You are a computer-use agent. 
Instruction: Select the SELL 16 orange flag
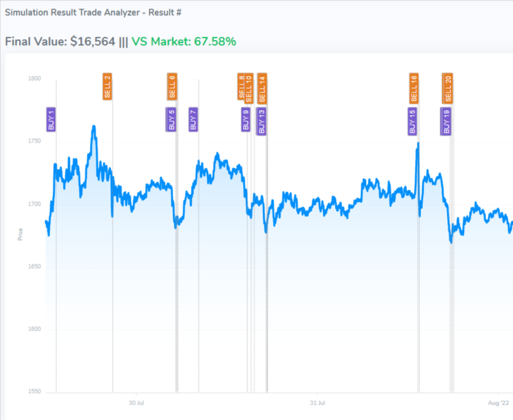414,88
